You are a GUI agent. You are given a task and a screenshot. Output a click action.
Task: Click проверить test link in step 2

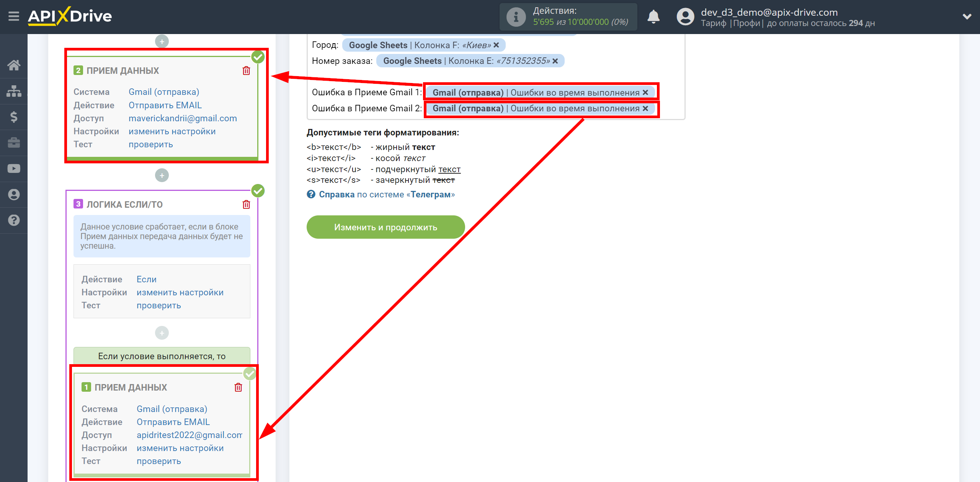coord(150,145)
